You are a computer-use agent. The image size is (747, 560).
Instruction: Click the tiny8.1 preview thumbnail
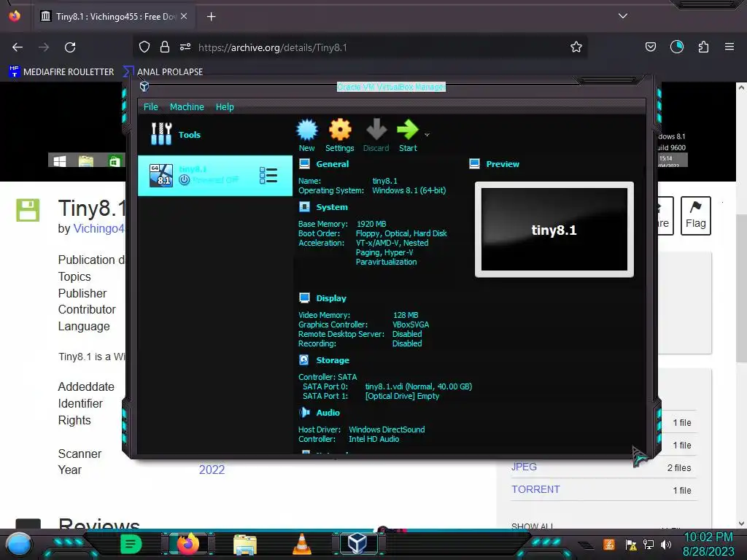(x=554, y=230)
